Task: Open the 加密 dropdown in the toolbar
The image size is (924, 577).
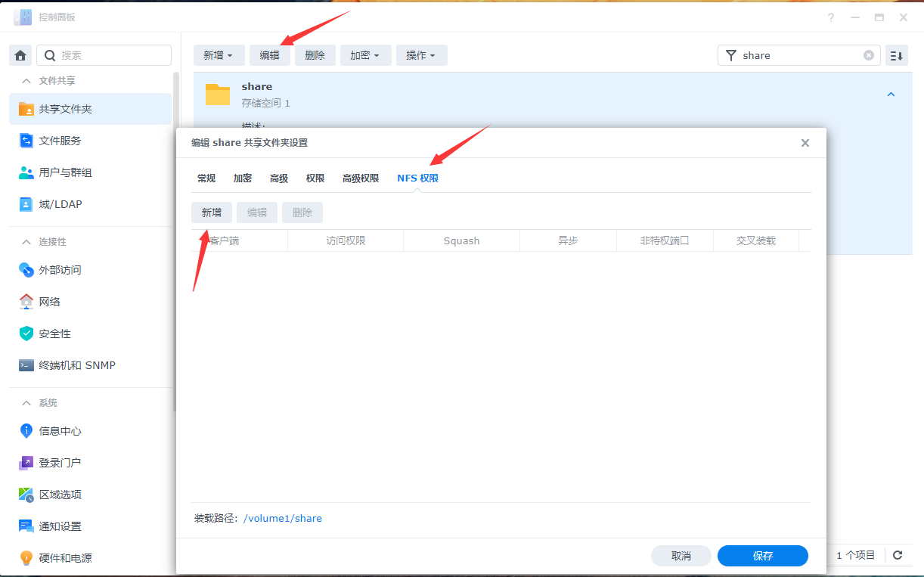Action: [x=365, y=55]
